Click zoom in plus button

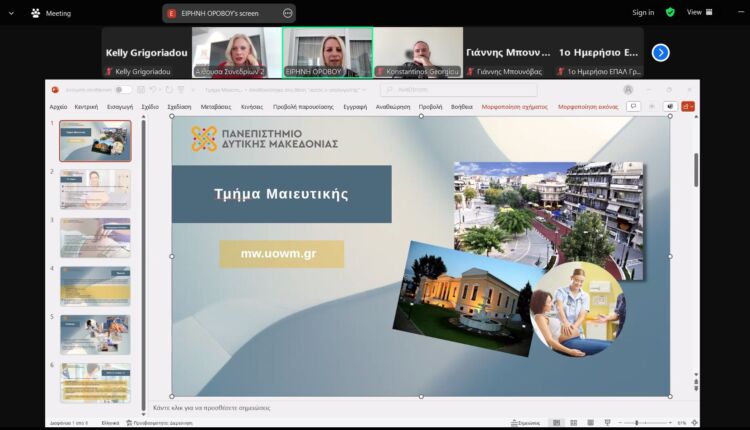click(670, 423)
